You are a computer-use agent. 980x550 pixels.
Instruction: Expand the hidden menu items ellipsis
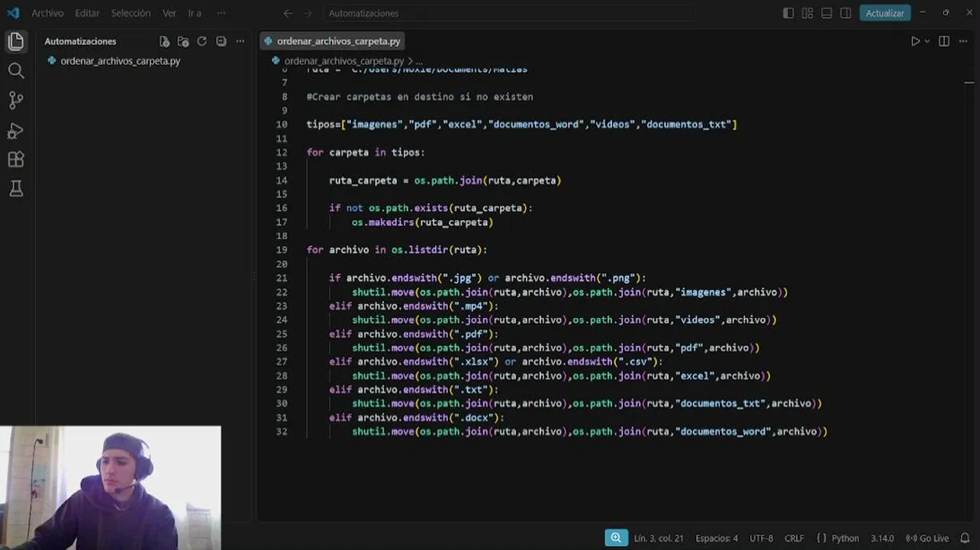click(x=221, y=13)
